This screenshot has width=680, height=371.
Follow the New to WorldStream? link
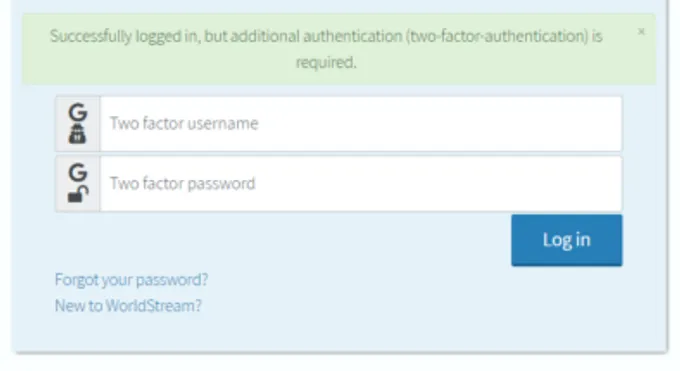128,305
